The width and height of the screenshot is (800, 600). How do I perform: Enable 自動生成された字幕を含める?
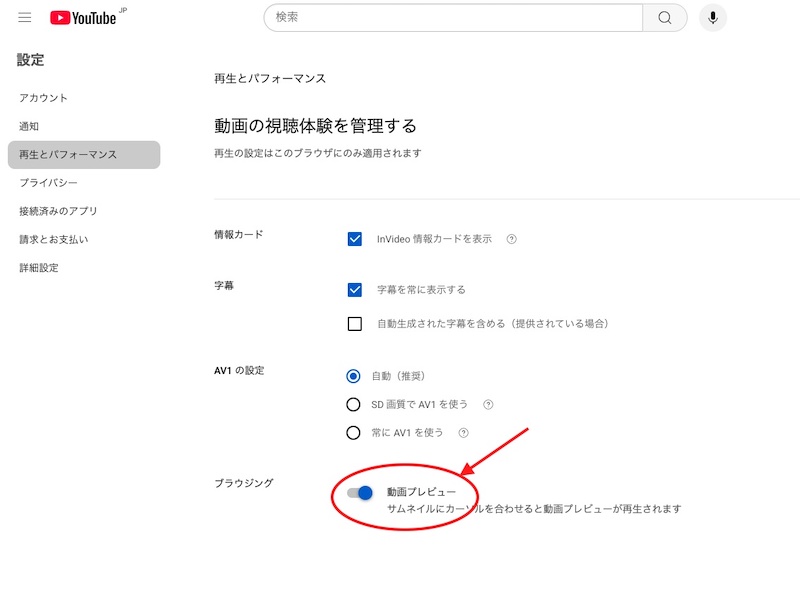click(x=352, y=323)
